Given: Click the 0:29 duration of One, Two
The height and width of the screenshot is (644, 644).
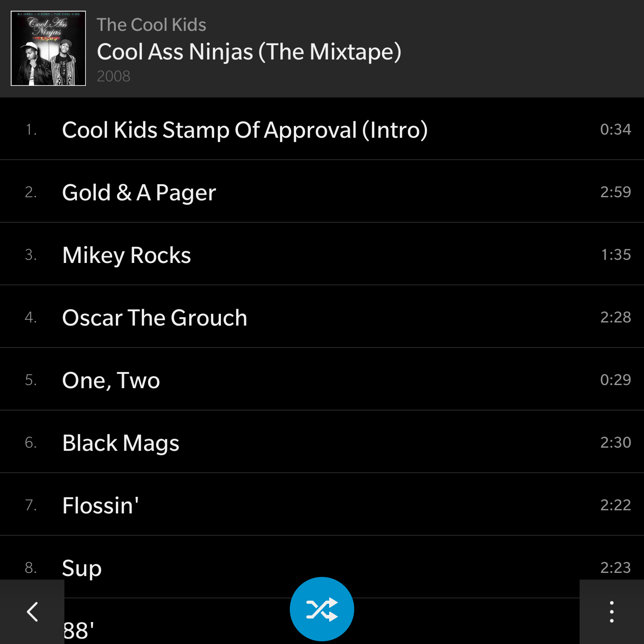Looking at the screenshot, I should pos(615,380).
